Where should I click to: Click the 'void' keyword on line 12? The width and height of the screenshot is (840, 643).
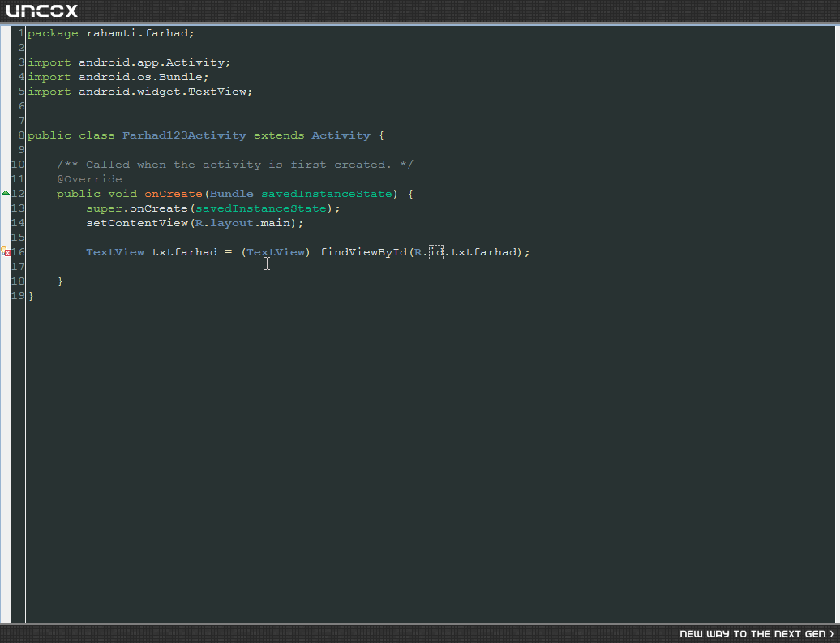point(122,194)
